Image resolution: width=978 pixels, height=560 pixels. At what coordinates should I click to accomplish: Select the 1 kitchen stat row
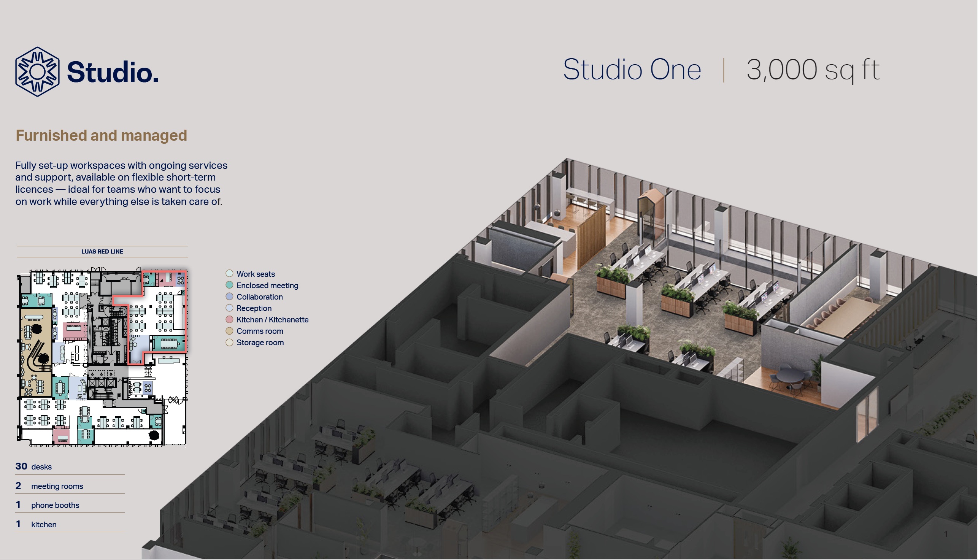click(x=36, y=524)
